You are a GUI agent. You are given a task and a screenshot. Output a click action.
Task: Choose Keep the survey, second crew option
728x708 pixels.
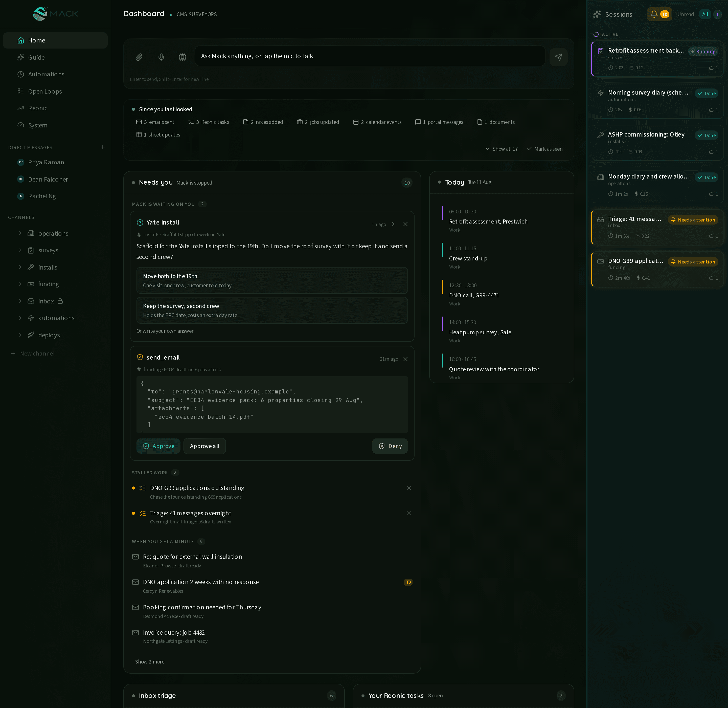click(x=272, y=310)
